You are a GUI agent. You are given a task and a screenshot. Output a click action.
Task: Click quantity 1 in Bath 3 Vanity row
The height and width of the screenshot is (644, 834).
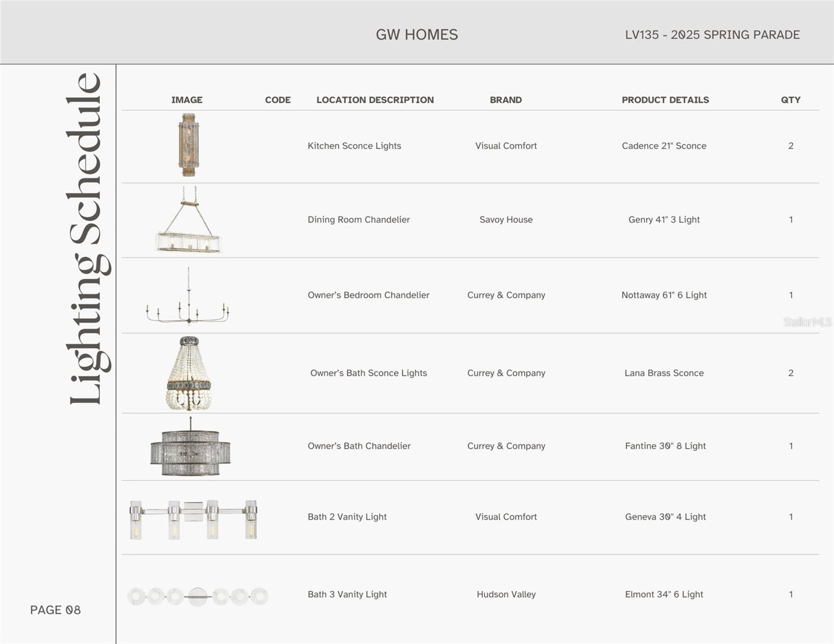point(791,595)
